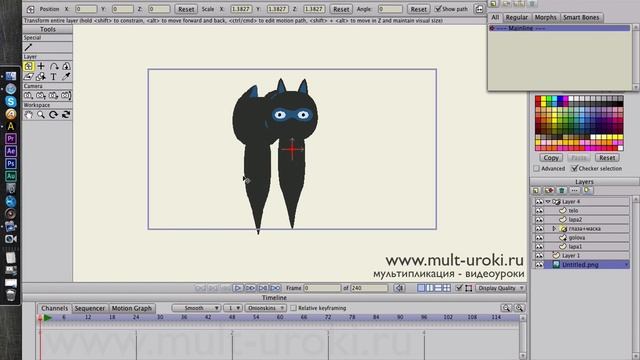Image resolution: width=640 pixels, height=360 pixels.
Task: Open Skype from the Dock
Action: tap(11, 101)
